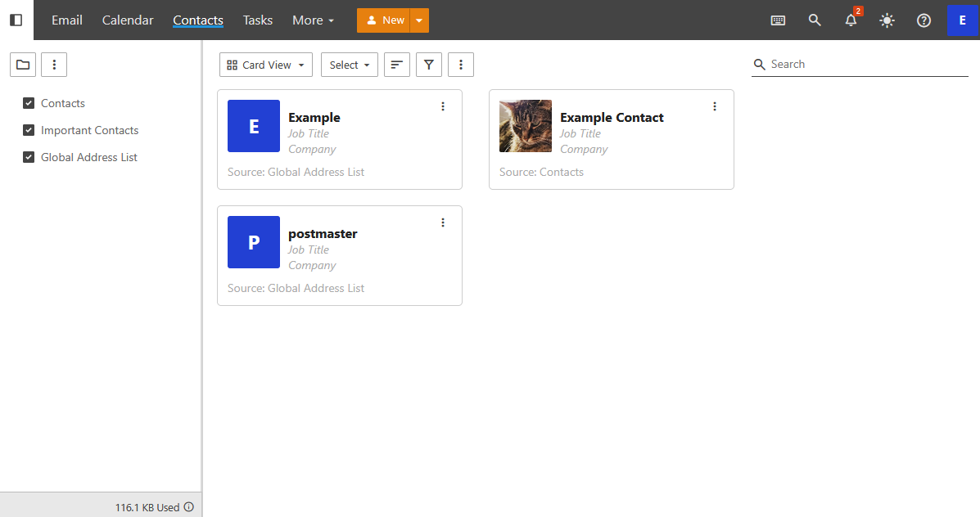Click the new folder icon in sidebar

coord(22,65)
